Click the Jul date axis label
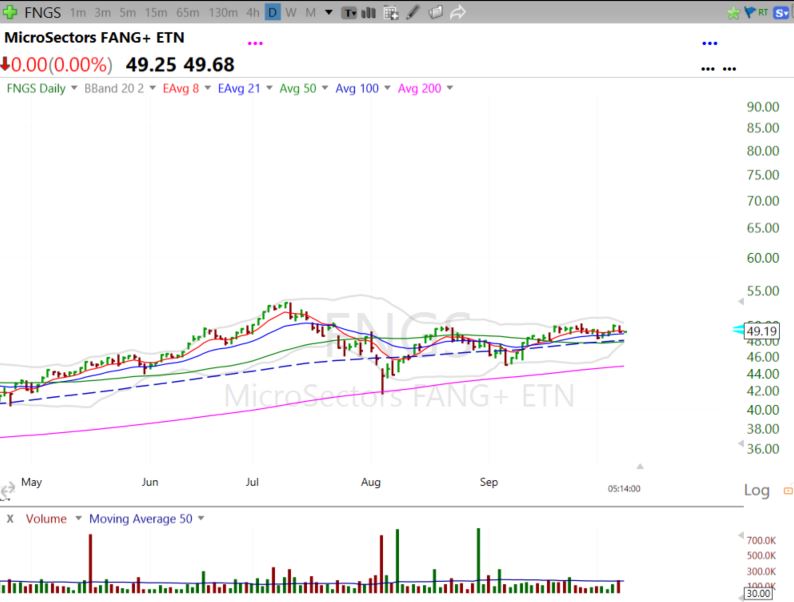The width and height of the screenshot is (794, 602). click(x=252, y=482)
